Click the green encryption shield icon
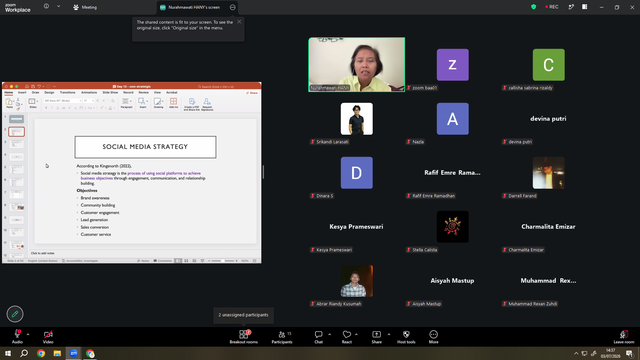This screenshot has width=640, height=360. point(533,7)
